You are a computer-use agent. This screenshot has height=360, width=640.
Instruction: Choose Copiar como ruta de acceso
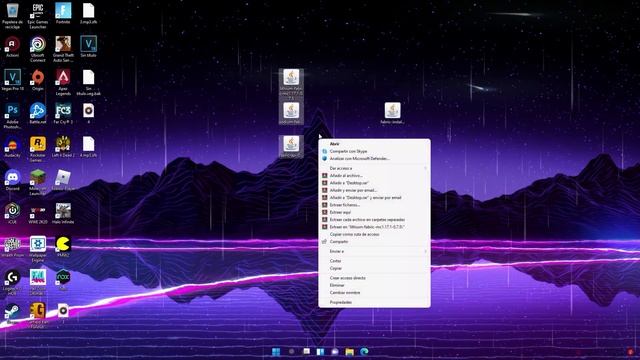tap(354, 234)
